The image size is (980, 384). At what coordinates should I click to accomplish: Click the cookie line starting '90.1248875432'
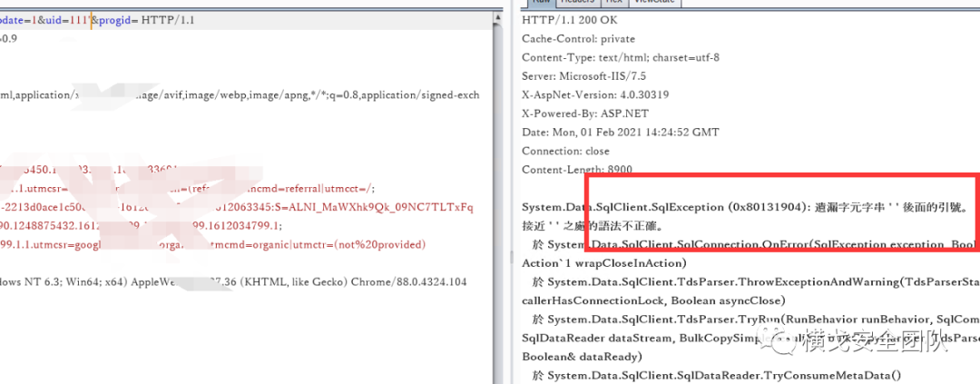(141, 226)
